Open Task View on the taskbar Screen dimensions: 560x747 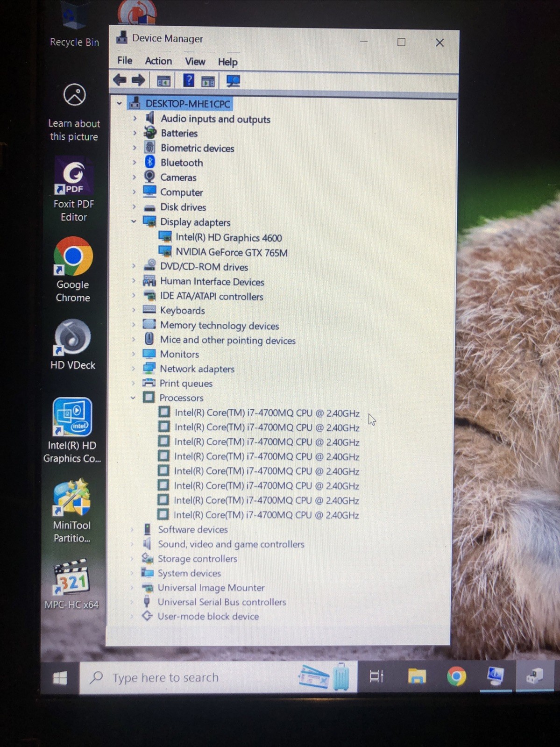tap(376, 676)
